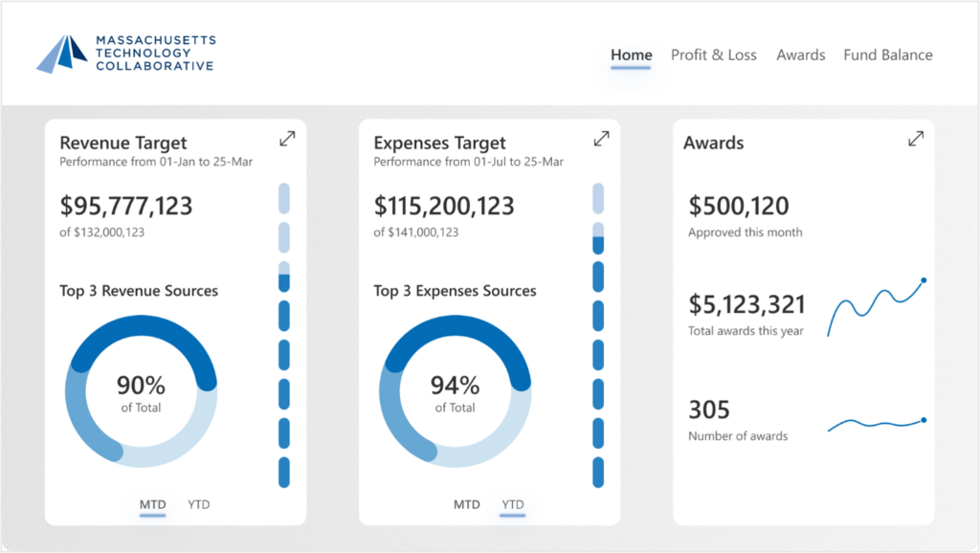Switch to the Profit & Loss tab

point(714,55)
